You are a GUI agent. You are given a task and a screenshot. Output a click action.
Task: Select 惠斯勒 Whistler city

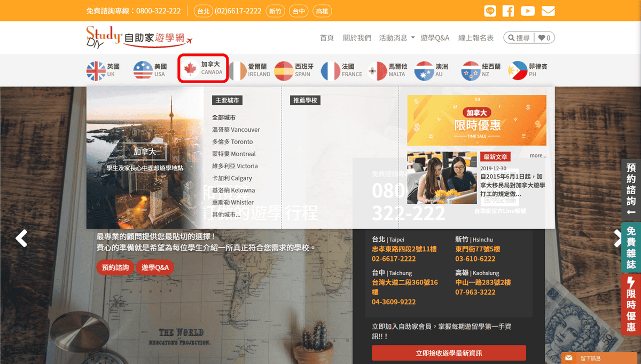233,203
